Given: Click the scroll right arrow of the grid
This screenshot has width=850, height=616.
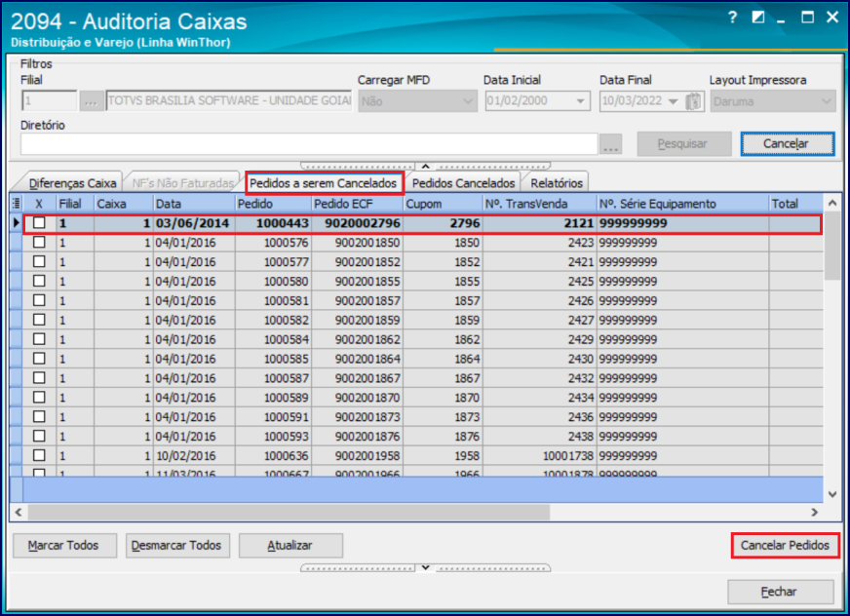Looking at the screenshot, I should pos(814,512).
